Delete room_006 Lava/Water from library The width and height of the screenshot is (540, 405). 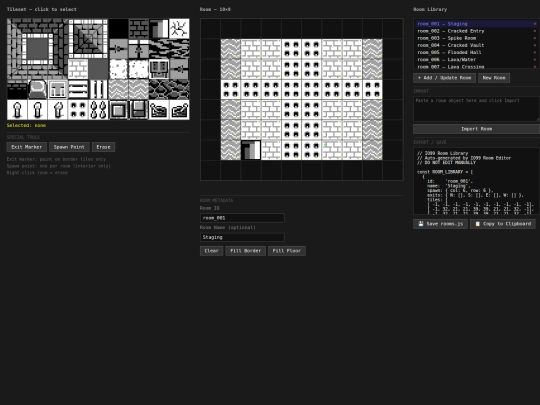[x=535, y=60]
